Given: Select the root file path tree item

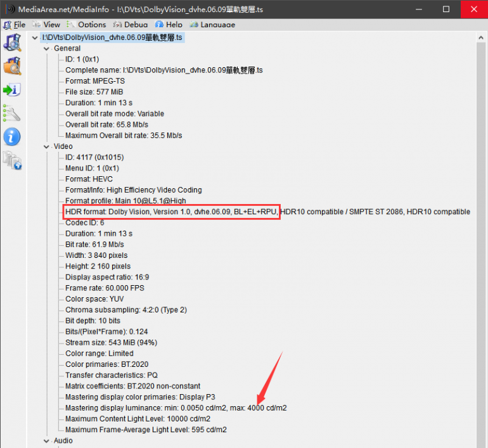Looking at the screenshot, I should tap(112, 37).
